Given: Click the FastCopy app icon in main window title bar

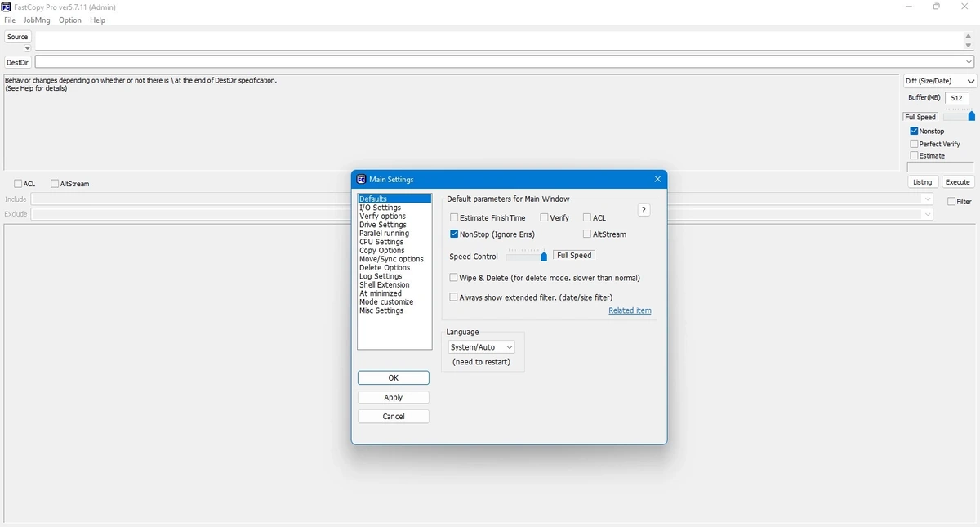Looking at the screenshot, I should point(7,7).
